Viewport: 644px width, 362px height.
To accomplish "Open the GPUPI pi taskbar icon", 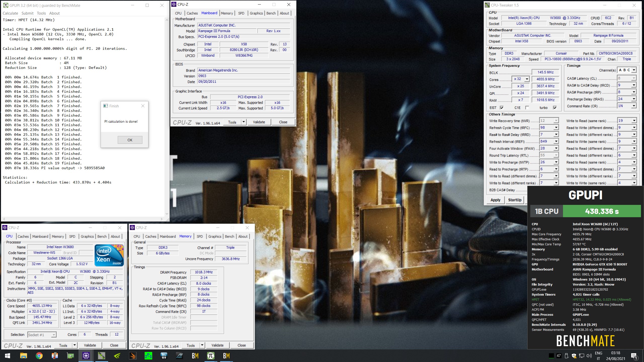I will [x=211, y=356].
